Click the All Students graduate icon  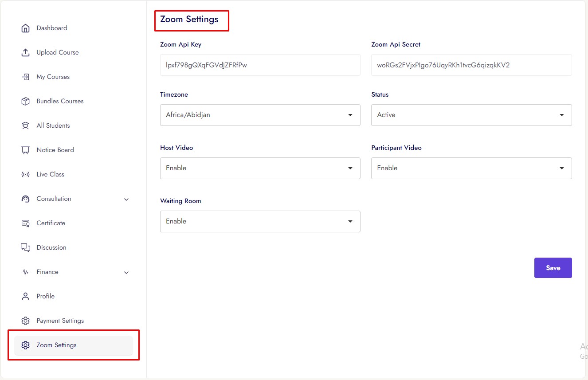coord(25,126)
